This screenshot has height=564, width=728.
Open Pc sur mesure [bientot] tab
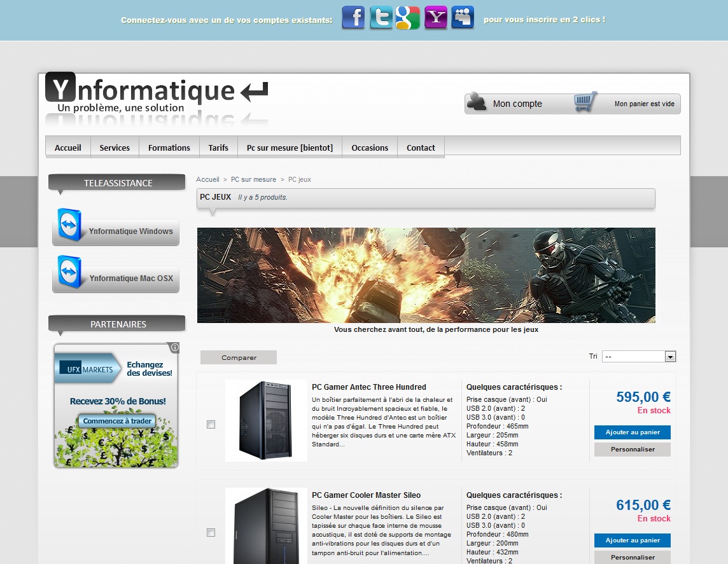290,148
